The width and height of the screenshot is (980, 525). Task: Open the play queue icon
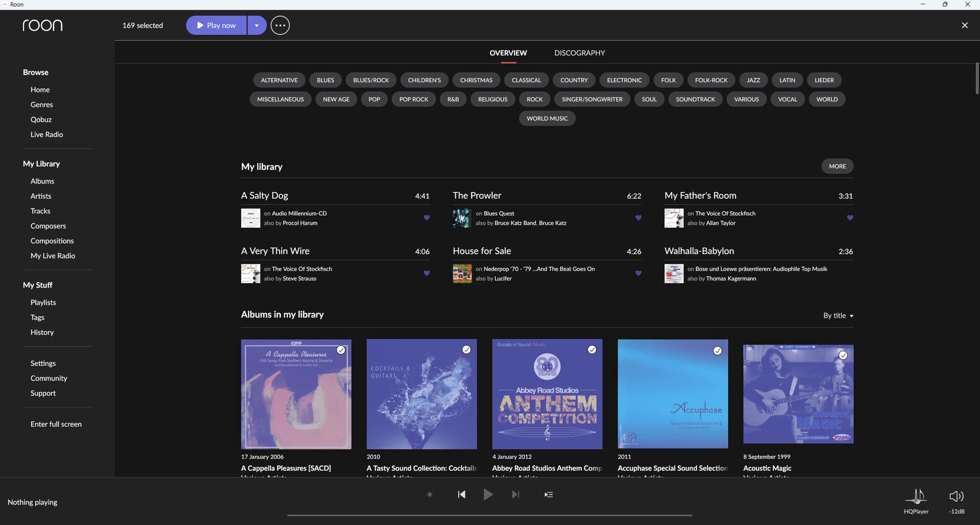[549, 494]
